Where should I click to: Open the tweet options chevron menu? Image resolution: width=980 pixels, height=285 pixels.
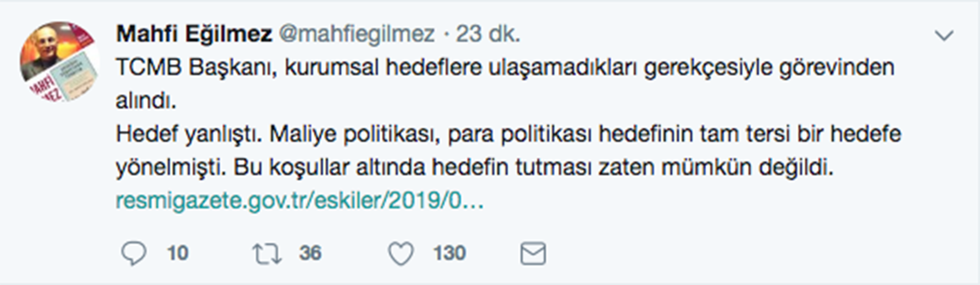(x=944, y=36)
